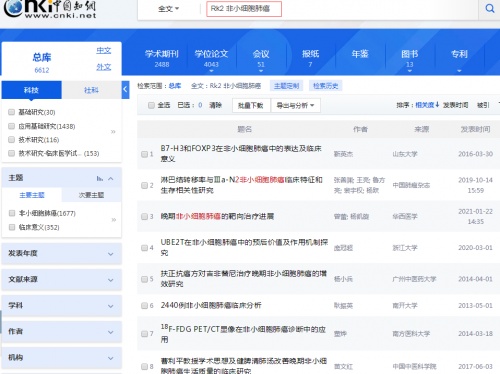Select the 社科 category tab
Image resolution: width=500 pixels, height=374 pixels.
point(91,90)
